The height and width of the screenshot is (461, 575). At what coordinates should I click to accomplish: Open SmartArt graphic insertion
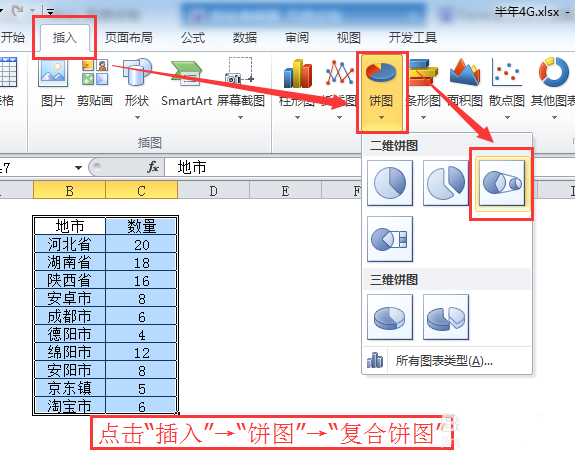187,83
